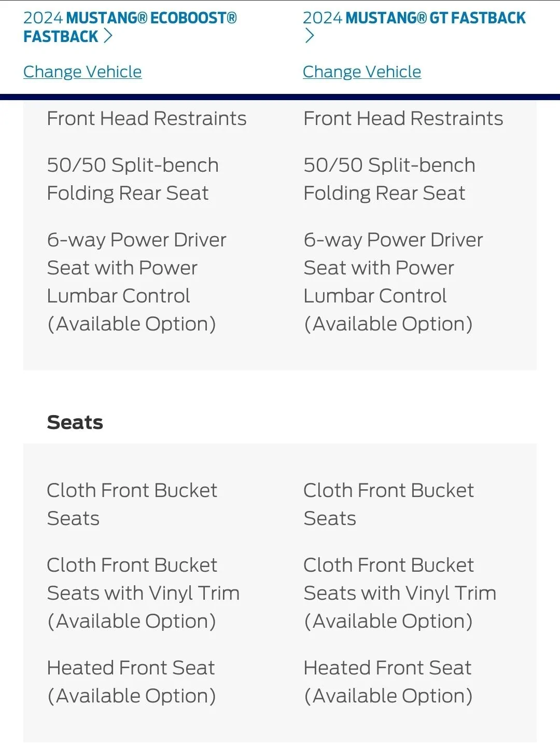This screenshot has width=560, height=745.
Task: Select 6-way Power Driver Seat text in GT column
Action: (394, 282)
